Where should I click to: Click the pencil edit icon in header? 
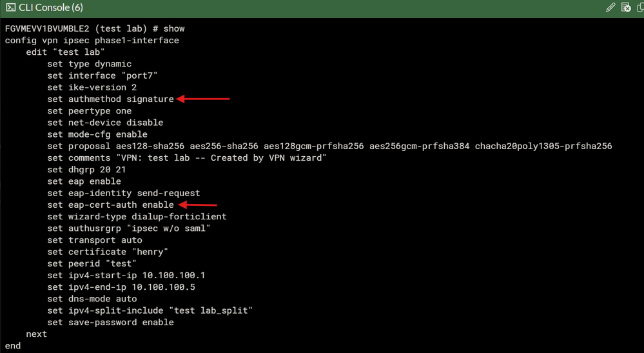(610, 8)
